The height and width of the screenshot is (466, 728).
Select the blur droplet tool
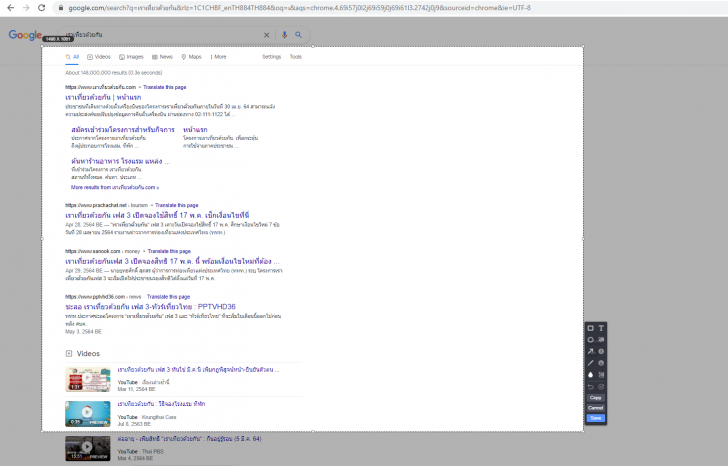pyautogui.click(x=591, y=375)
